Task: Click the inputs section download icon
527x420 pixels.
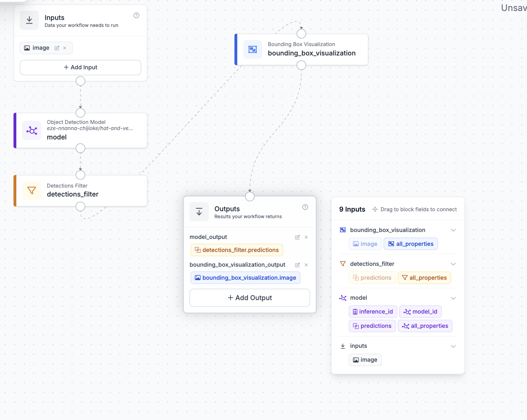Action: [343, 346]
